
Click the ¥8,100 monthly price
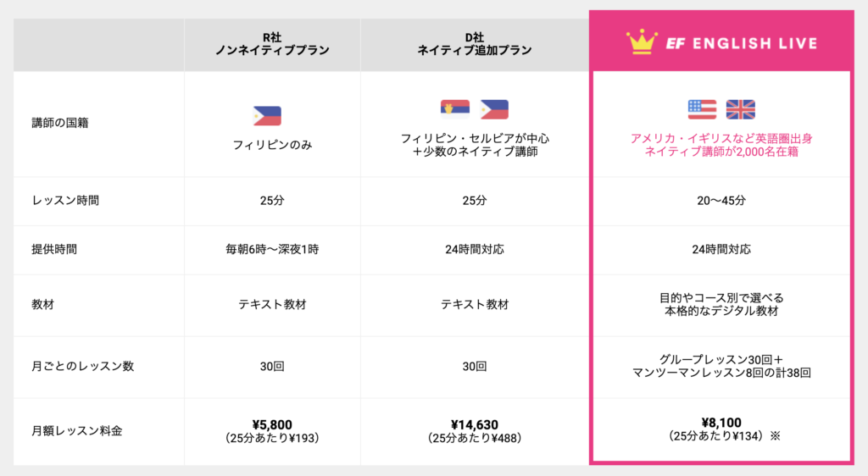[x=721, y=423]
